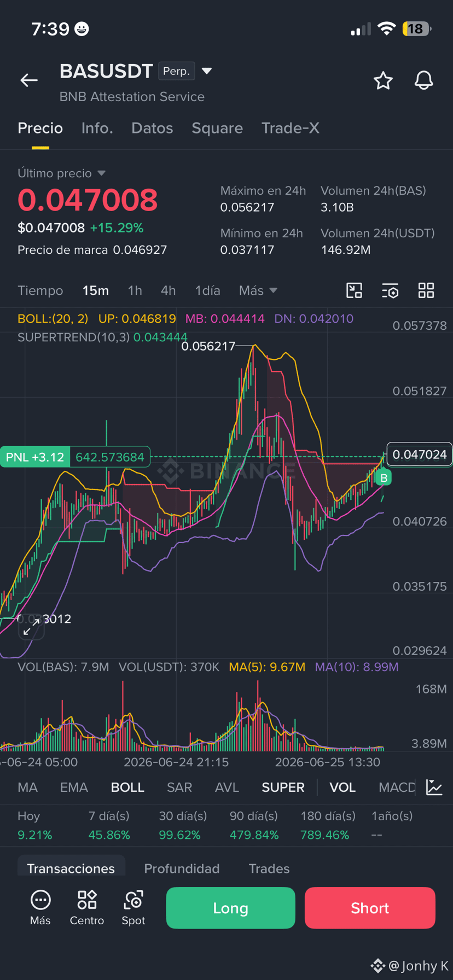Tap the current price tag 0.047024
The width and height of the screenshot is (453, 980).
pyautogui.click(x=420, y=454)
